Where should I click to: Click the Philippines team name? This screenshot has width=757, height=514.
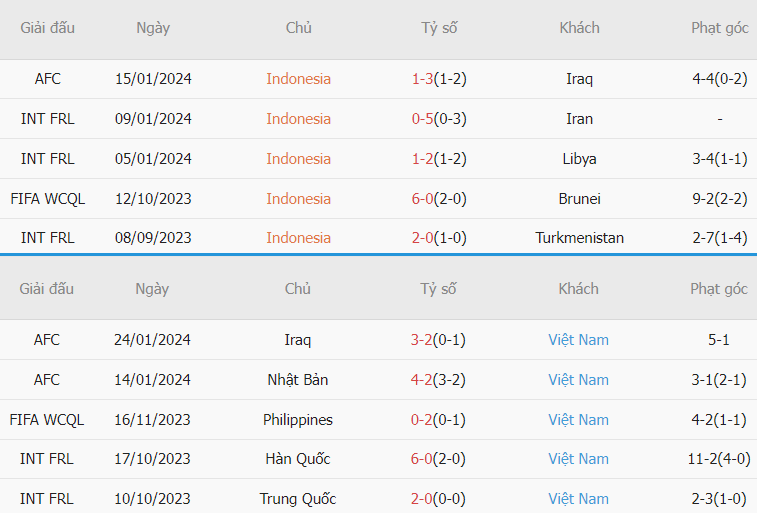click(x=297, y=420)
